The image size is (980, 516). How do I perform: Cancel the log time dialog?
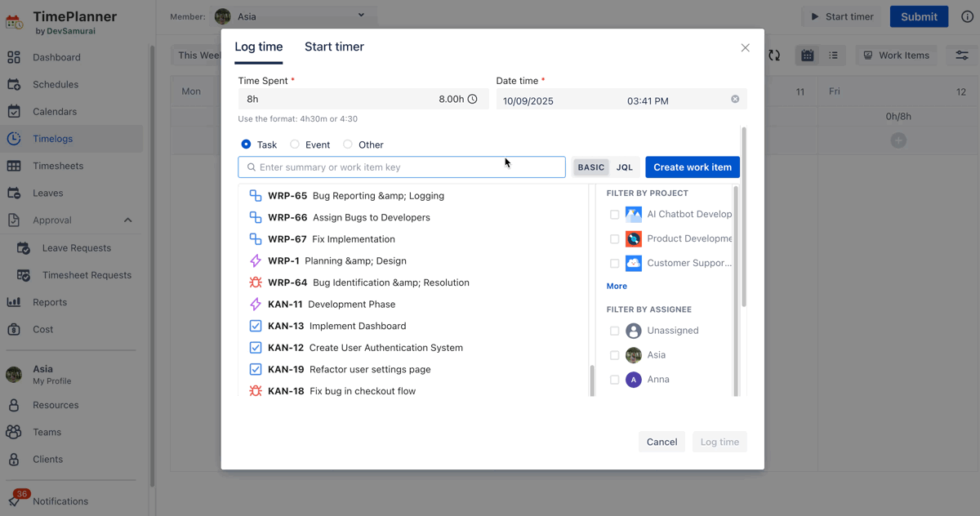click(x=661, y=442)
